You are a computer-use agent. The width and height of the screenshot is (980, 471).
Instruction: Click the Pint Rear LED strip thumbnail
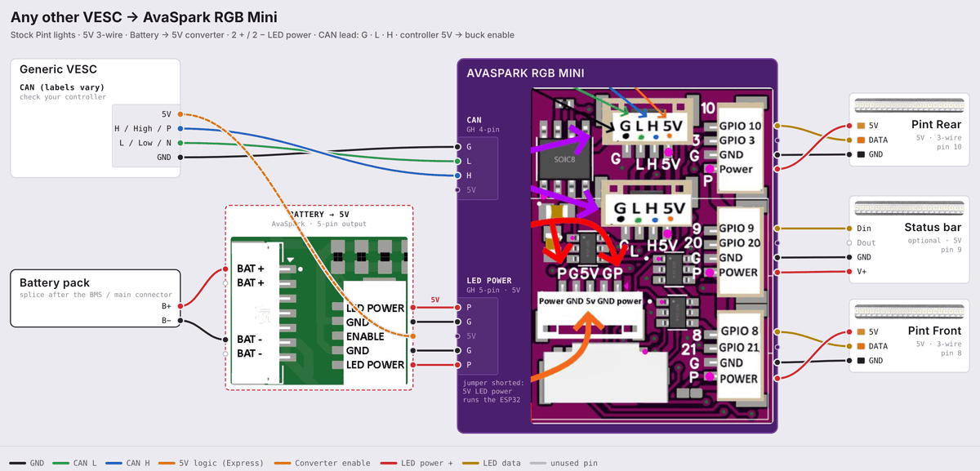909,106
